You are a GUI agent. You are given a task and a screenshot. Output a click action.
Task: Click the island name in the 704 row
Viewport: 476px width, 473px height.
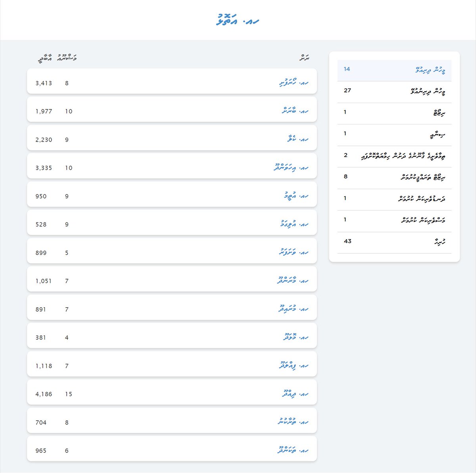pyautogui.click(x=293, y=422)
